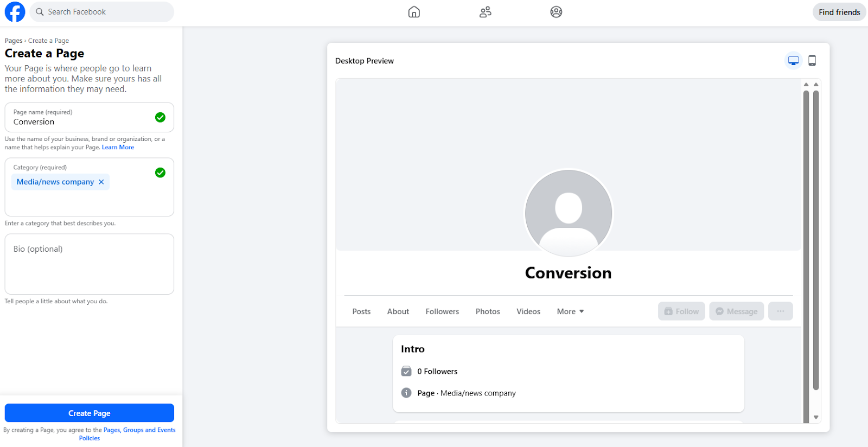Open the Home feed icon
This screenshot has height=447, width=868.
(x=414, y=12)
